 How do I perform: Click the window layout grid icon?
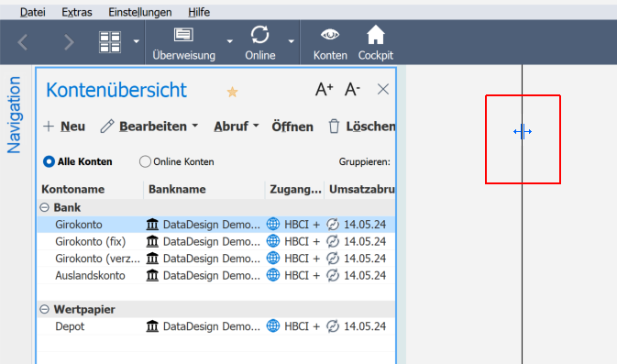(x=110, y=42)
